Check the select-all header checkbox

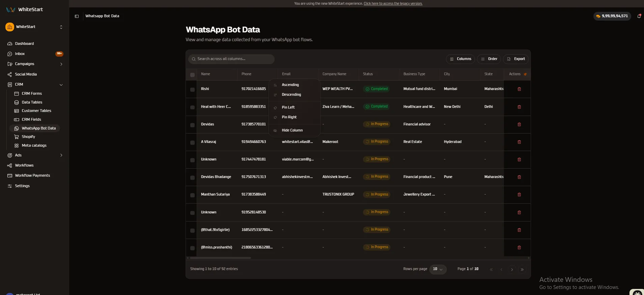(192, 75)
